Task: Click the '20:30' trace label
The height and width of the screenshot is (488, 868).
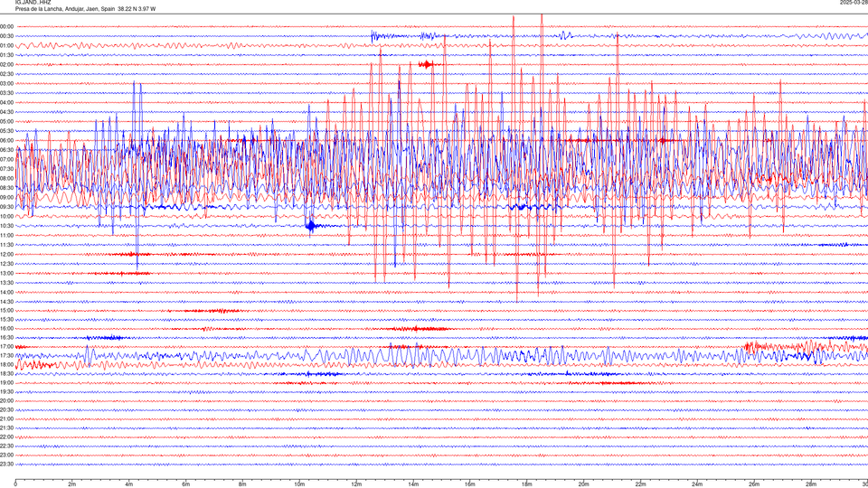Action: click(6, 410)
